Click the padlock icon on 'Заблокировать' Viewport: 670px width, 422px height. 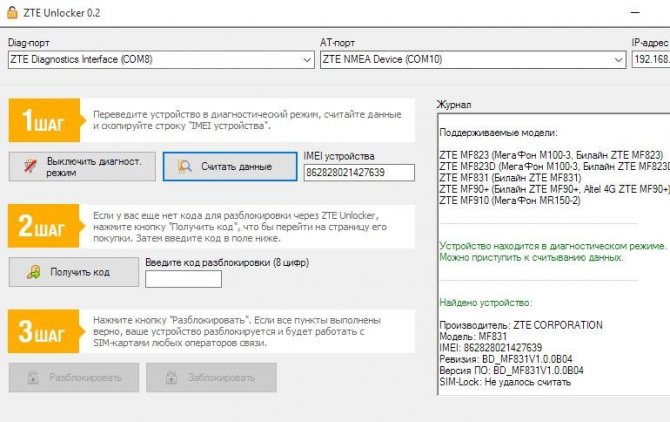[171, 377]
